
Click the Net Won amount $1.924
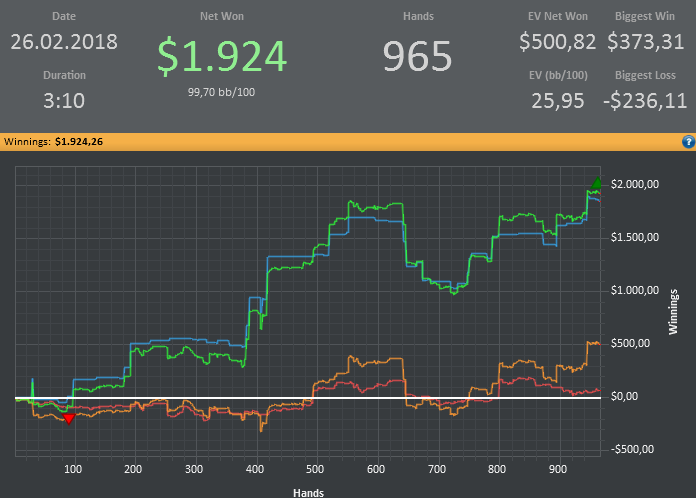(x=222, y=56)
